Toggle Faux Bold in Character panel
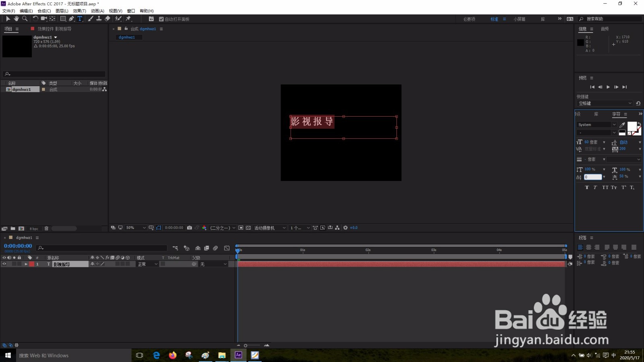This screenshot has width=644, height=362. pyautogui.click(x=586, y=187)
